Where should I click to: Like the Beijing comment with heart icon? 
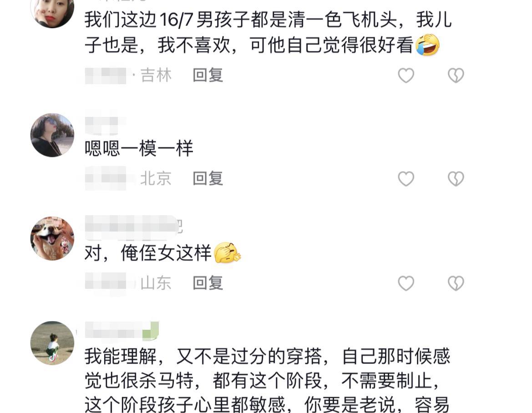click(406, 179)
